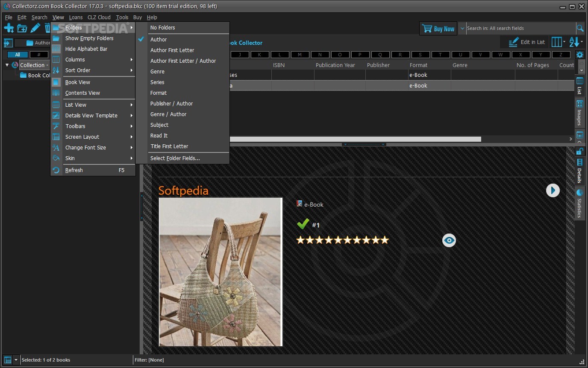Select the Book Col folder in tree

tap(36, 75)
